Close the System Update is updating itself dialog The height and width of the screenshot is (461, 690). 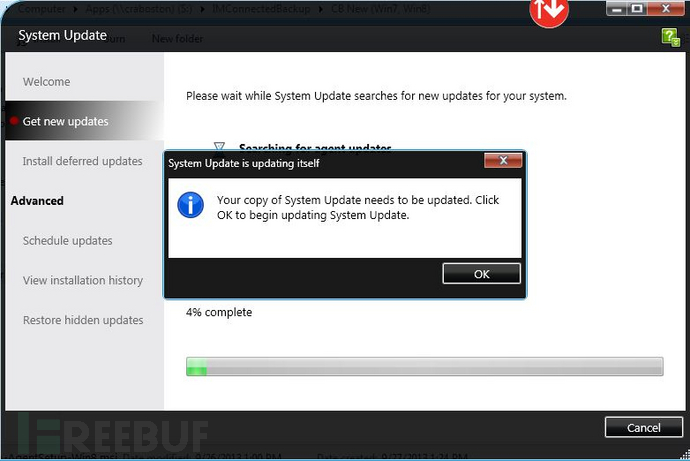point(503,161)
